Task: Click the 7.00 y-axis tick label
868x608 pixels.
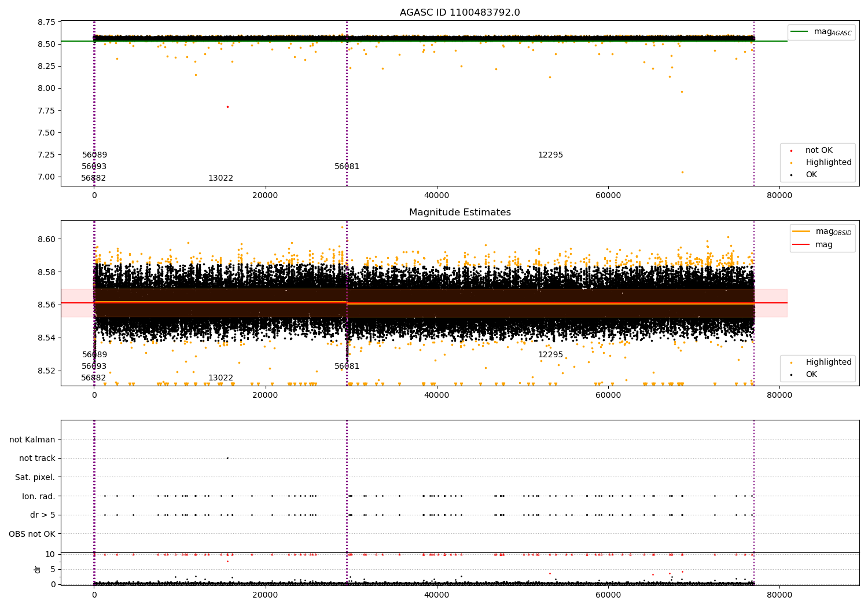Action: (46, 177)
